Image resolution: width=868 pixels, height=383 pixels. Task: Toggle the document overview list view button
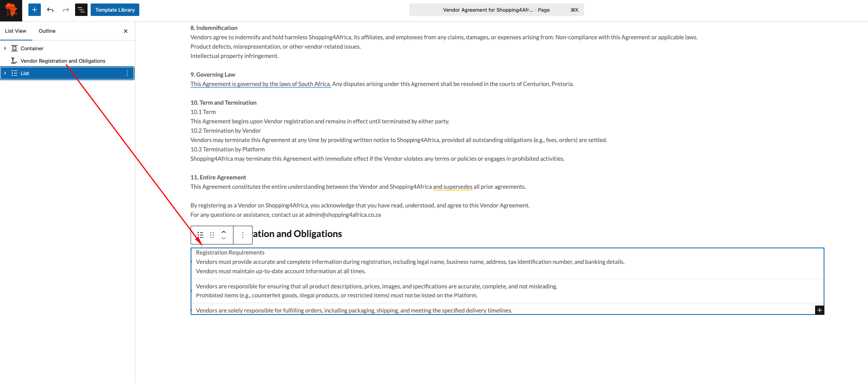point(81,10)
